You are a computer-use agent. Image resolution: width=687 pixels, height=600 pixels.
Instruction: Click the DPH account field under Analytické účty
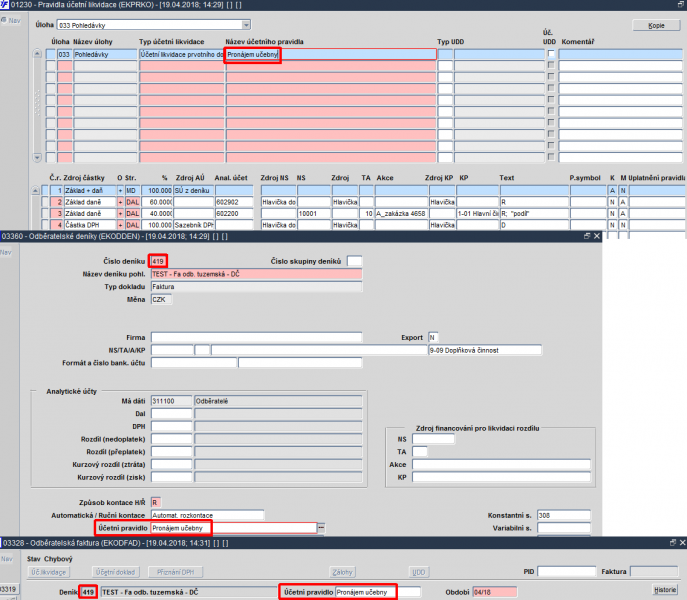(x=172, y=426)
